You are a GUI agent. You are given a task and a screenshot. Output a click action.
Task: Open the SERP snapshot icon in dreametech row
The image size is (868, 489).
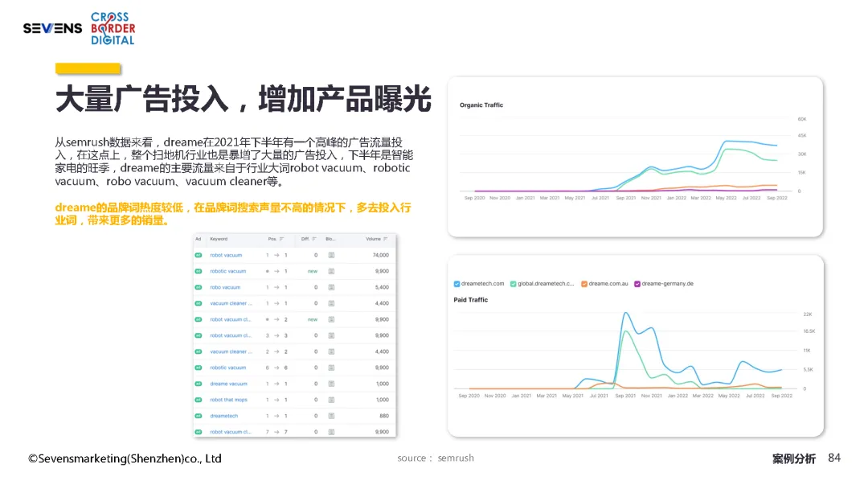pos(331,416)
